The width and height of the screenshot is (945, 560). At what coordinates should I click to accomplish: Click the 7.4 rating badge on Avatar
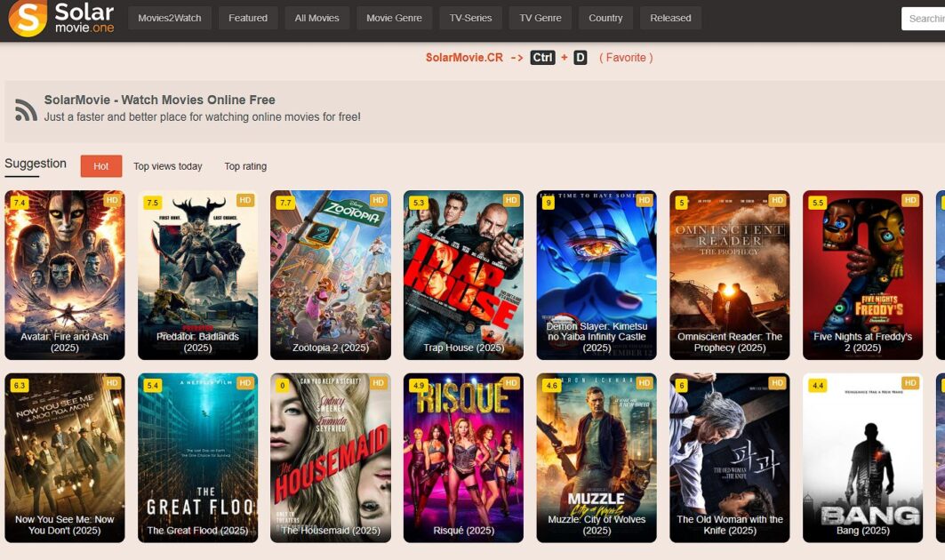[20, 203]
